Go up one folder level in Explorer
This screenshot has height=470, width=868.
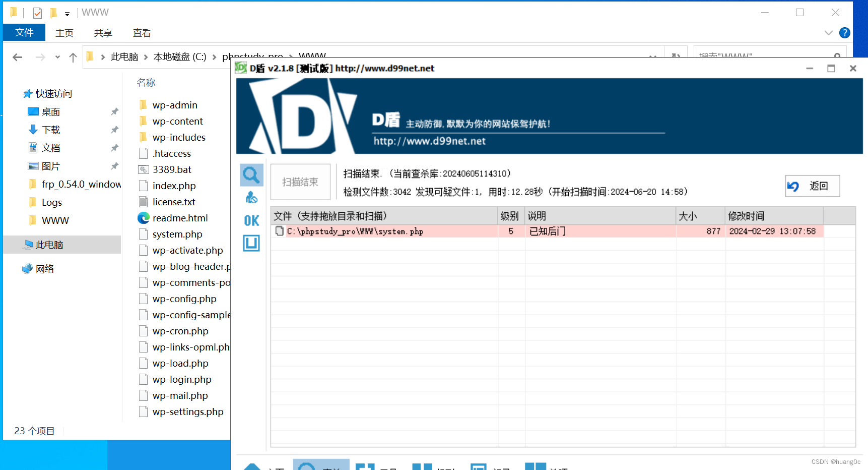coord(73,57)
